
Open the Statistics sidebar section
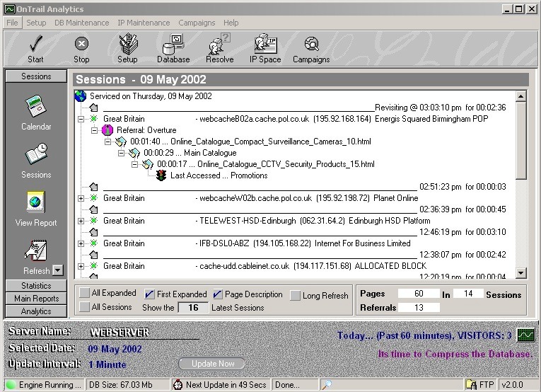36,286
